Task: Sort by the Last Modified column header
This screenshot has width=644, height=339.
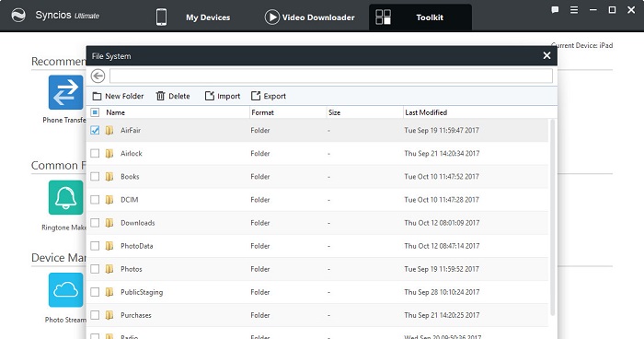Action: [x=426, y=112]
